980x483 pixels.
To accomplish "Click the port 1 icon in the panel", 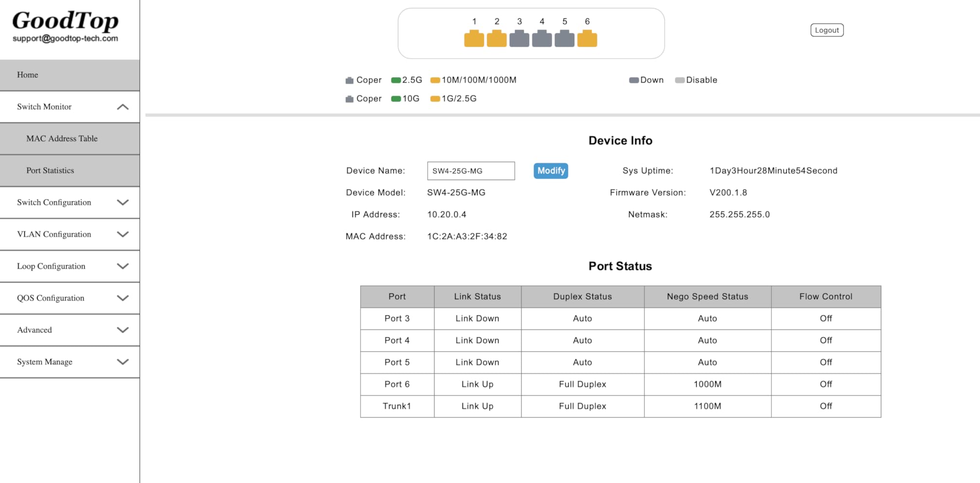I will tap(474, 38).
